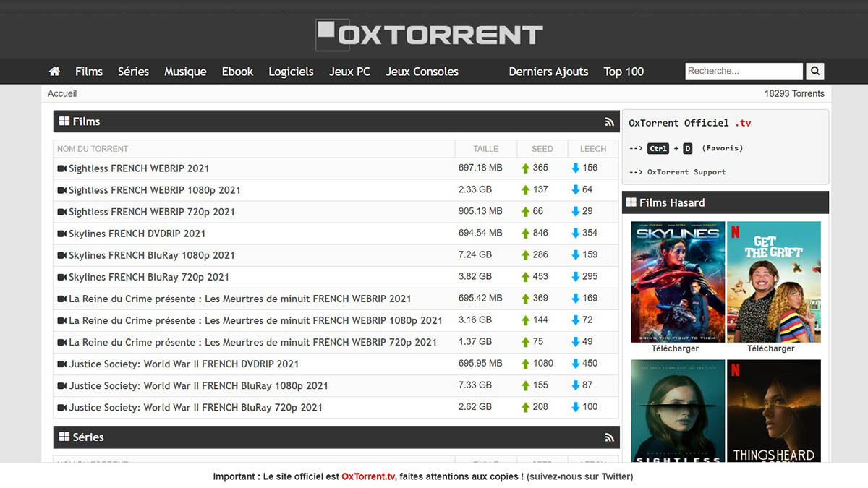Click the OxTorrent logo
868x488 pixels.
(x=430, y=34)
